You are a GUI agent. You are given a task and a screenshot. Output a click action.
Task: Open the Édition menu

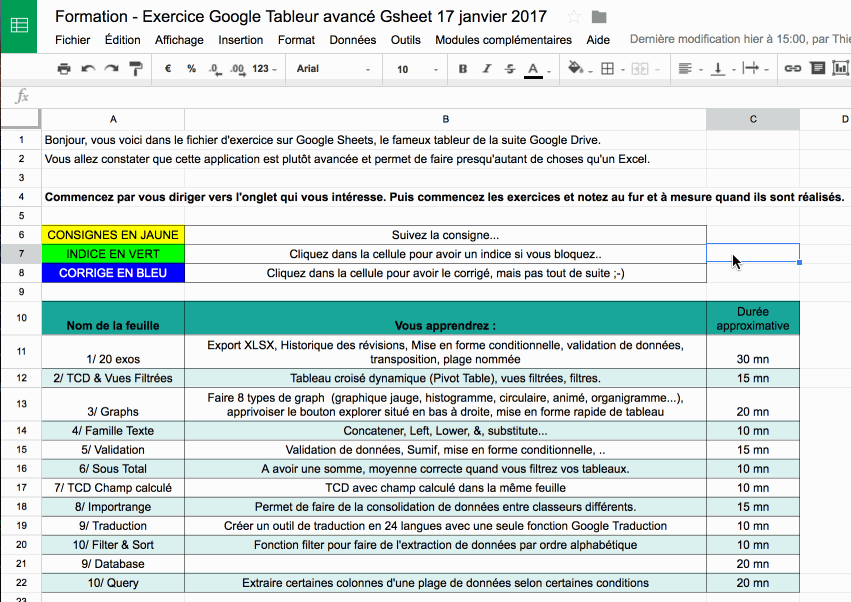point(123,40)
